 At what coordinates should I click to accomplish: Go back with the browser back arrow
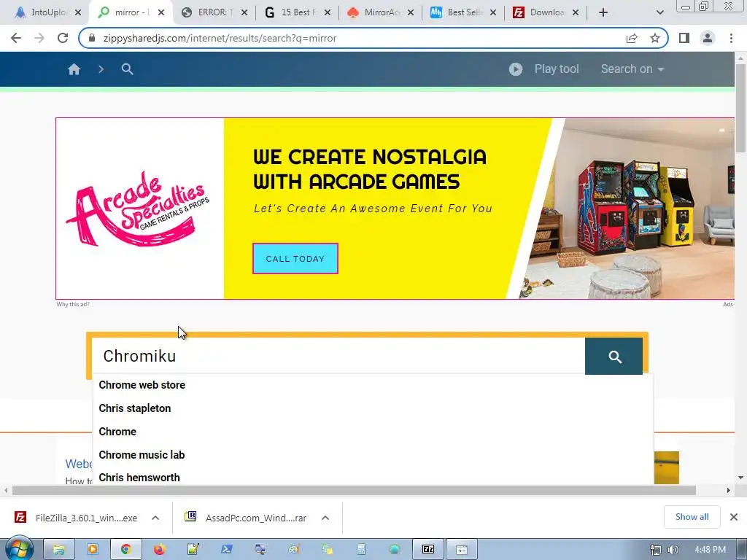16,38
